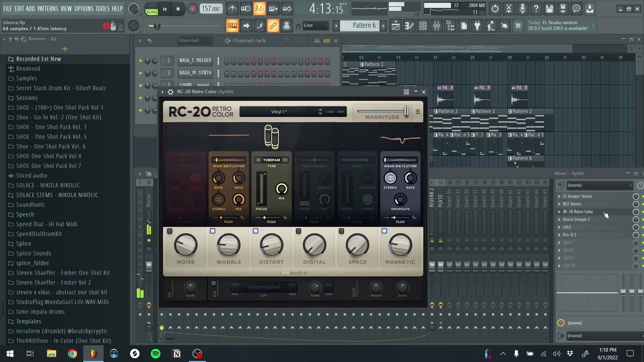Open the mixer window icon
This screenshot has width=644, height=362.
point(437,26)
